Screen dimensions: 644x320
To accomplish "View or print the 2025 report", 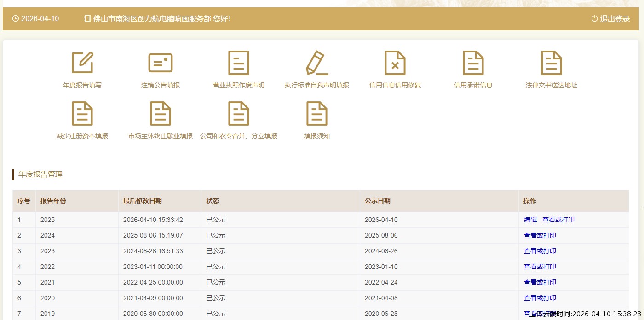I will pyautogui.click(x=558, y=220).
